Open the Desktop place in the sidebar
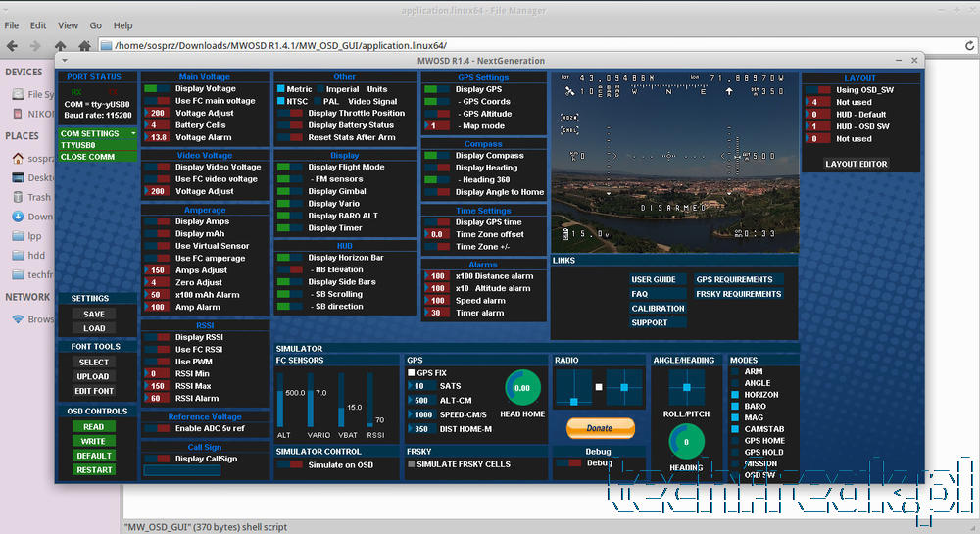The height and width of the screenshot is (534, 980). (32, 178)
